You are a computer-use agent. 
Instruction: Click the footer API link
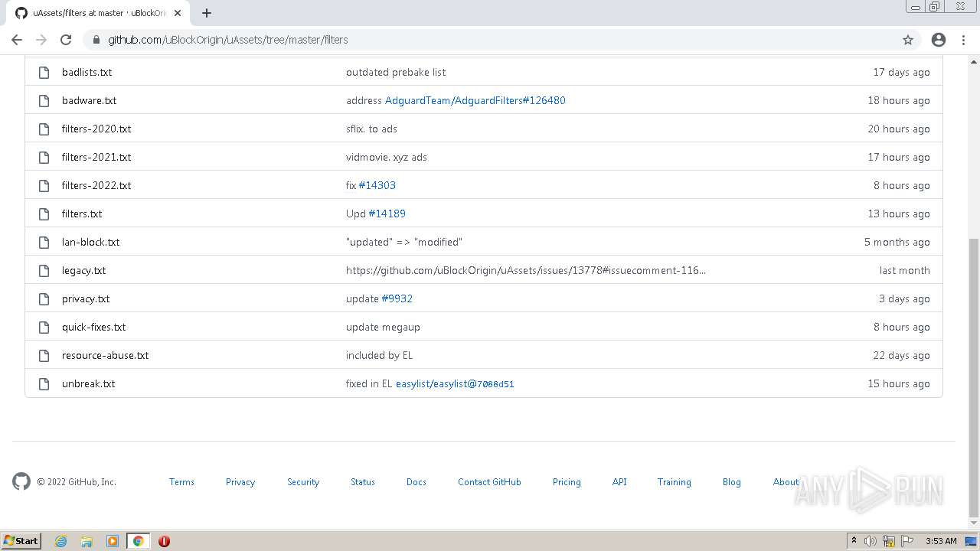click(619, 481)
